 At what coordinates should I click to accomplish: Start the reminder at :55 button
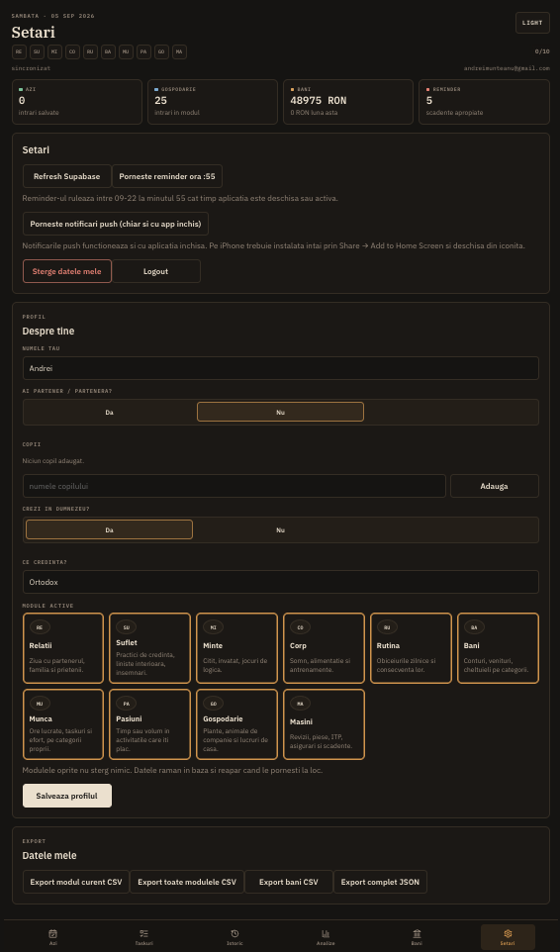167,176
